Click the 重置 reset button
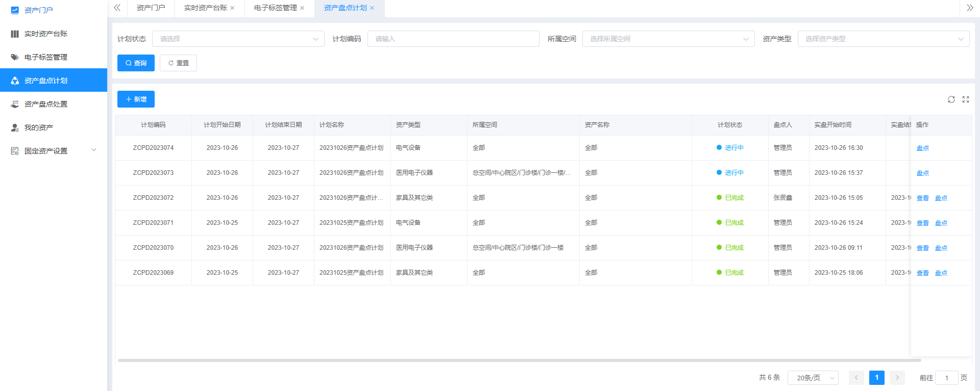The width and height of the screenshot is (980, 391). [x=178, y=63]
